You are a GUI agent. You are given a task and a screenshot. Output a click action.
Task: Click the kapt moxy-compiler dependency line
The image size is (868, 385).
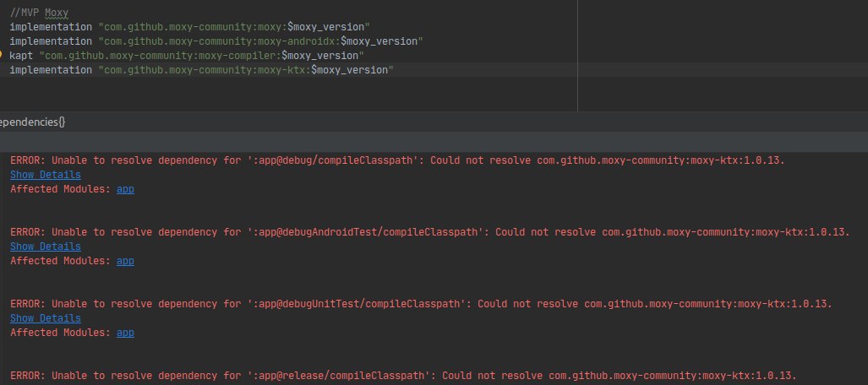187,56
